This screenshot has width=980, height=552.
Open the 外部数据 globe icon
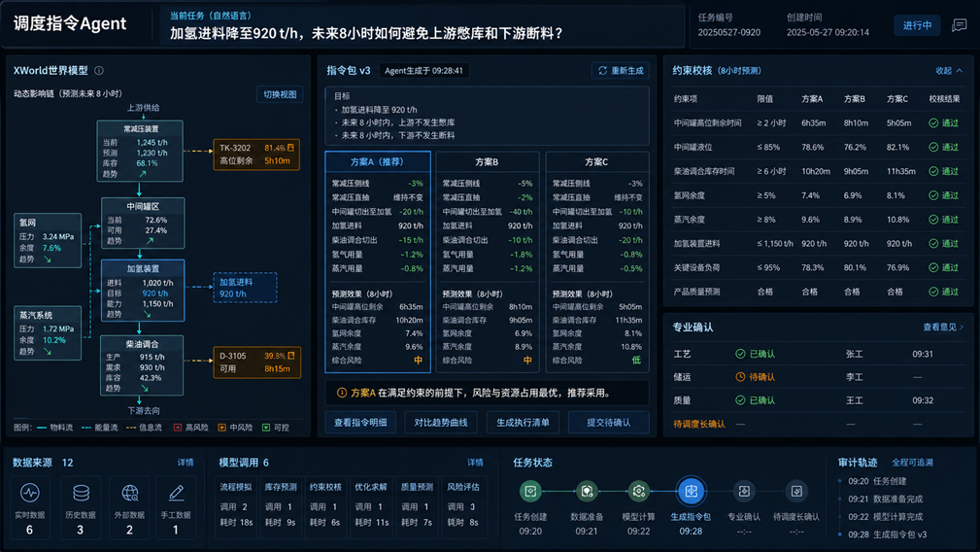(x=129, y=493)
